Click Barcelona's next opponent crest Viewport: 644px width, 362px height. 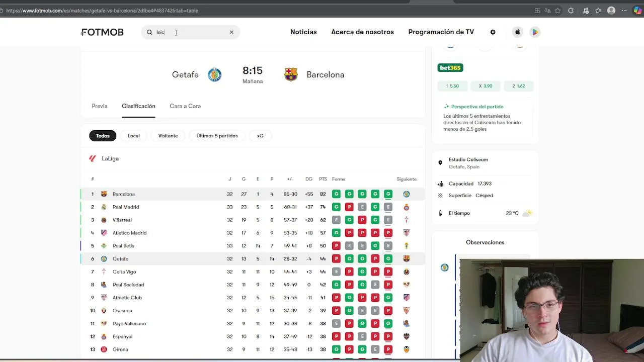(x=406, y=194)
